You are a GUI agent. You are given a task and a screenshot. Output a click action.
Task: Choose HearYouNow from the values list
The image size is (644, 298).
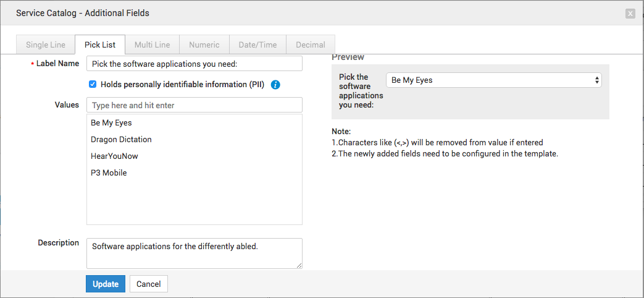point(114,156)
